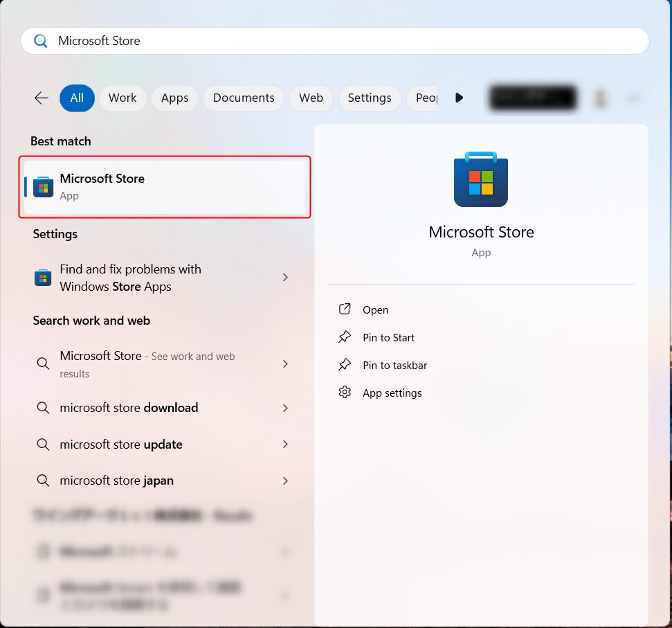Screen dimensions: 672x628
Task: Select the microsoft store download suggestion
Action: click(x=165, y=408)
